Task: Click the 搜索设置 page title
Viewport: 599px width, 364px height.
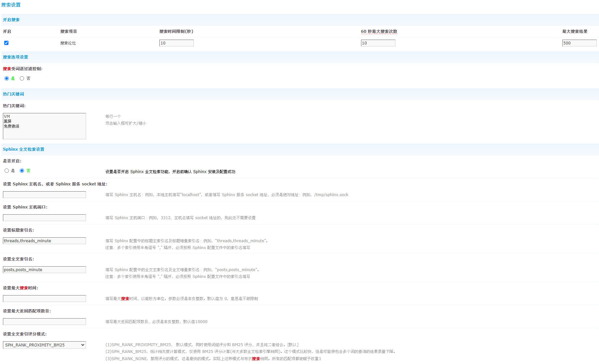Action: tap(11, 5)
